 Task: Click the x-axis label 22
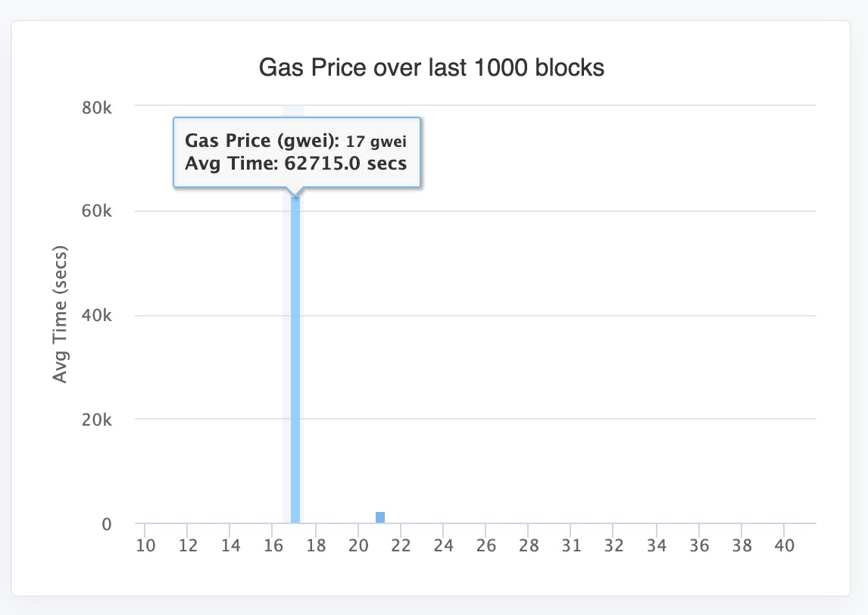tap(401, 545)
